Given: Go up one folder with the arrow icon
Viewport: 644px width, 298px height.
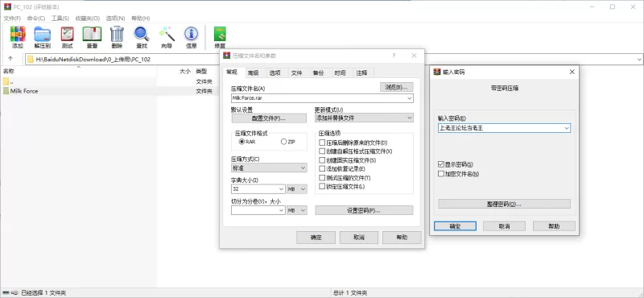Looking at the screenshot, I should click(x=10, y=59).
